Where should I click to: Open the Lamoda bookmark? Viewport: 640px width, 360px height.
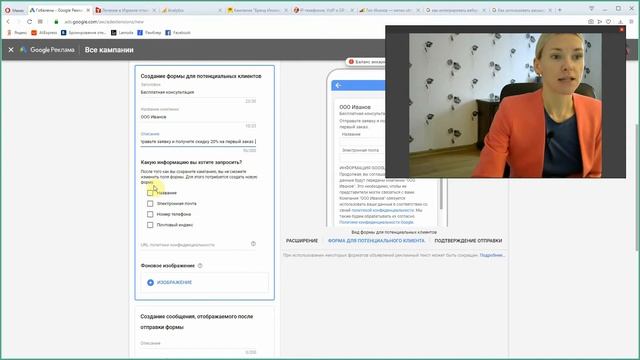pos(122,32)
